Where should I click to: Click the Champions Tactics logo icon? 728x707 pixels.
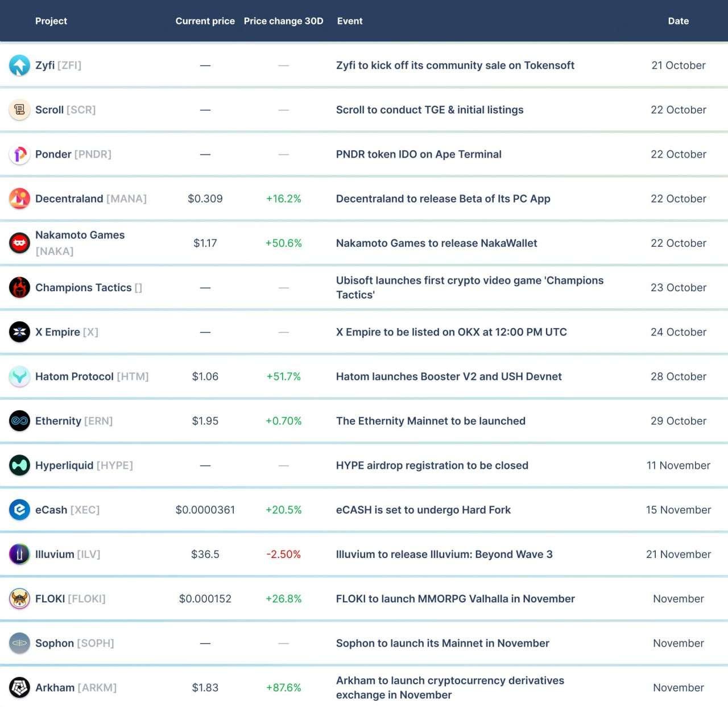pyautogui.click(x=19, y=288)
